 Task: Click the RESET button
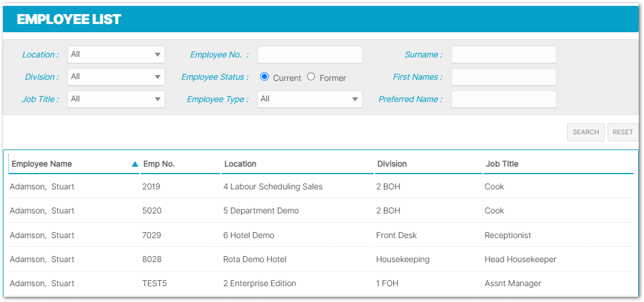[623, 133]
